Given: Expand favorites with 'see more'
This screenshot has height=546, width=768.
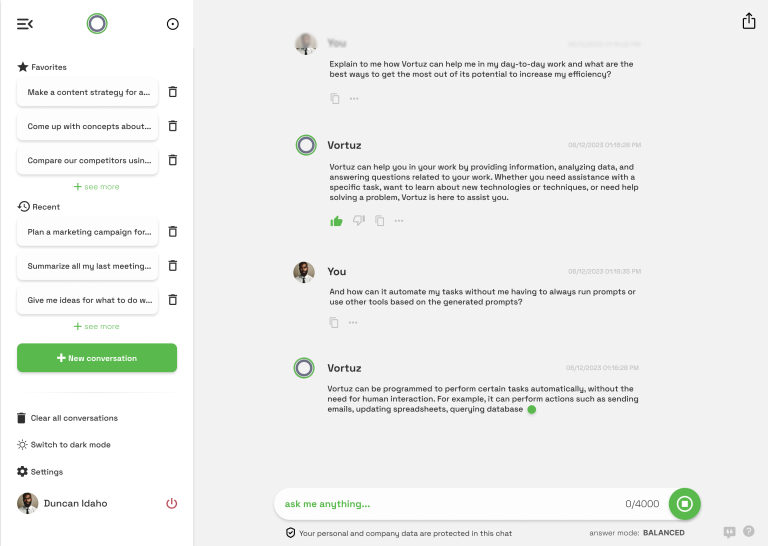Looking at the screenshot, I should (96, 187).
